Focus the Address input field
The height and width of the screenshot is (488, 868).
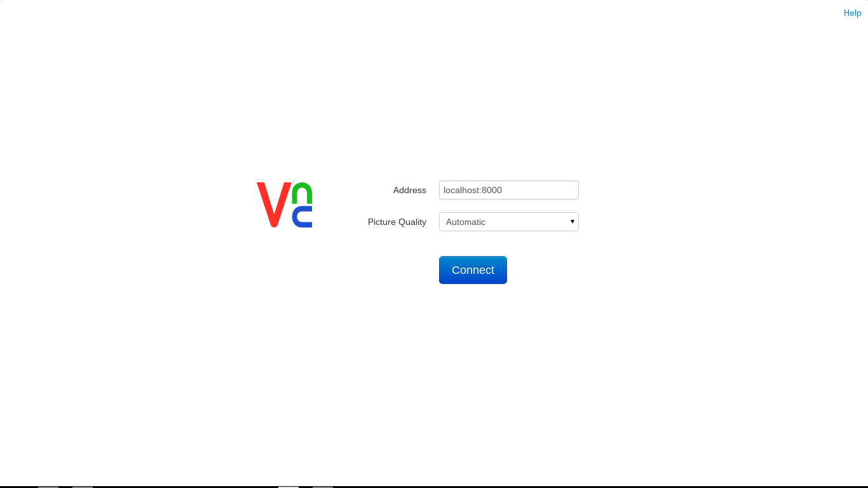click(509, 190)
